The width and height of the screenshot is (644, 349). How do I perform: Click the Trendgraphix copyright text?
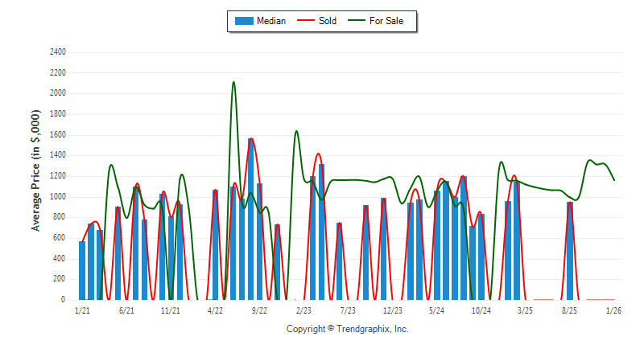347,329
